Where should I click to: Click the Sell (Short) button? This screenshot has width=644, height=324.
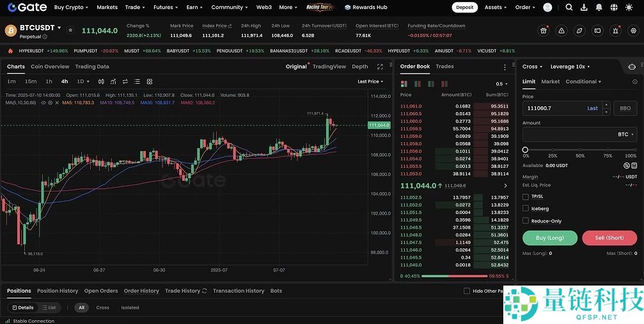(609, 238)
